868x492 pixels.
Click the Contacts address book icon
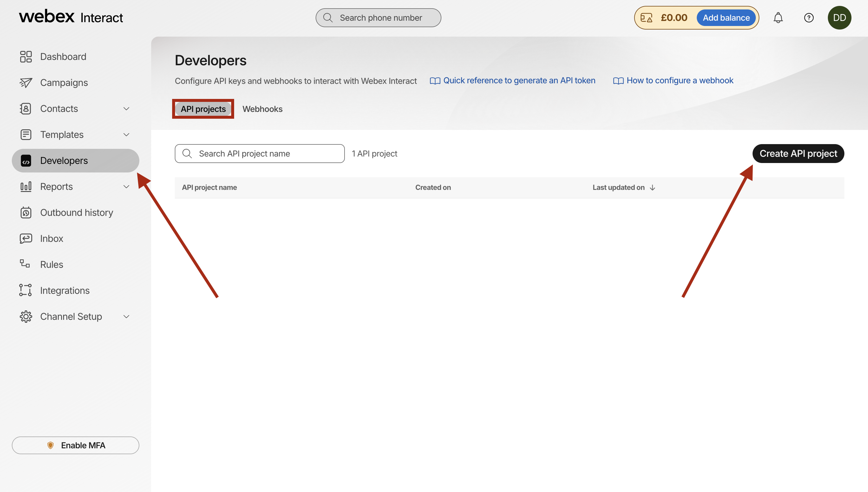pos(26,108)
